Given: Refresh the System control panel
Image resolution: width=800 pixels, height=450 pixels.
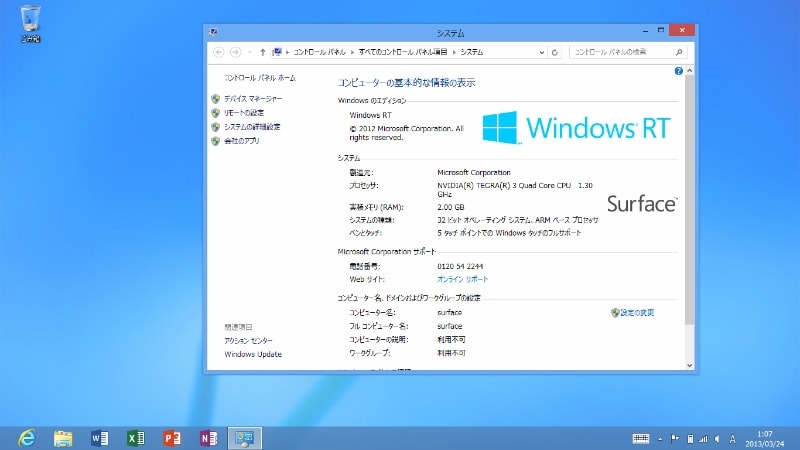Looking at the screenshot, I should pos(555,52).
